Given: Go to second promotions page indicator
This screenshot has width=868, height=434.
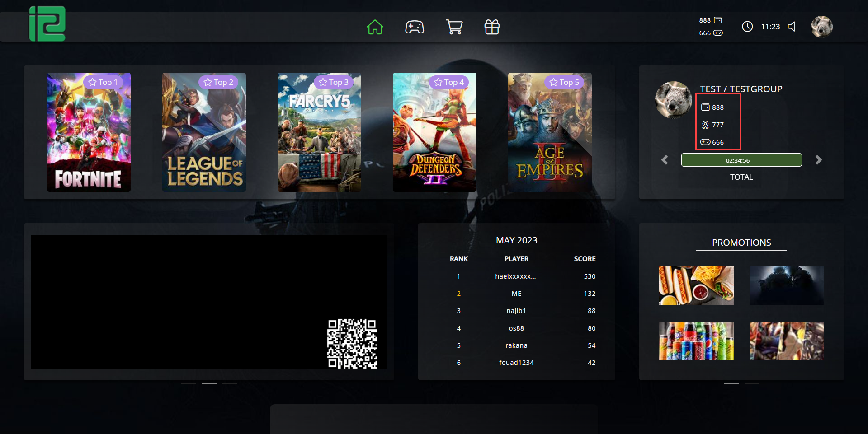Looking at the screenshot, I should pyautogui.click(x=752, y=383).
